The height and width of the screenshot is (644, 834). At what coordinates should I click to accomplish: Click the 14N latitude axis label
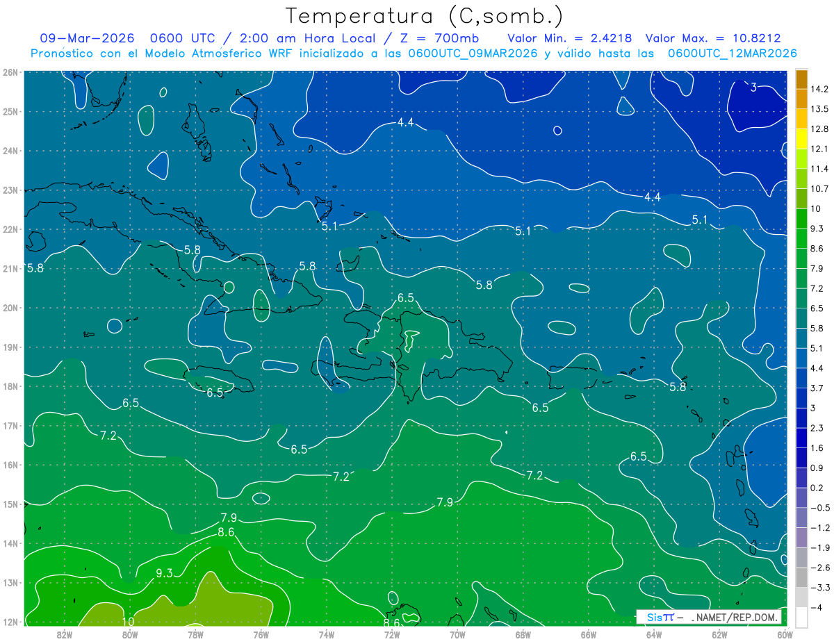[x=10, y=543]
